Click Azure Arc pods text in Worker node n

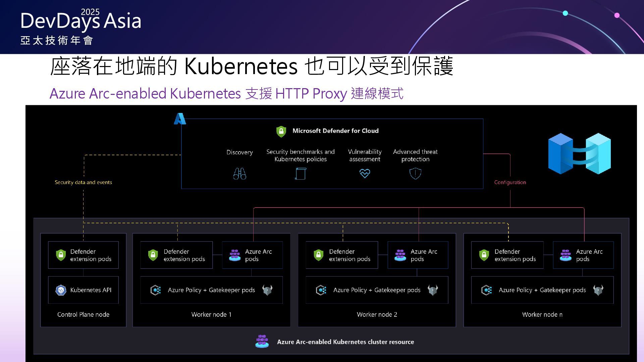click(x=589, y=255)
